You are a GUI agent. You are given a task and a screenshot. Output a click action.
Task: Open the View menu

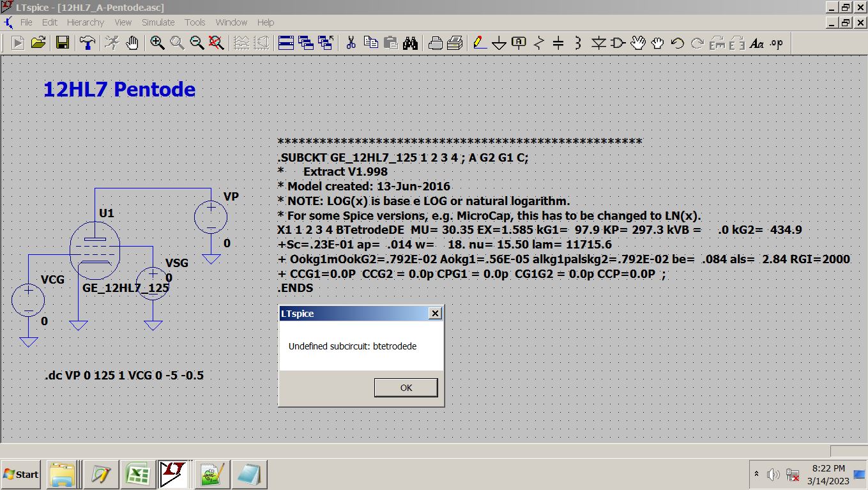pos(123,22)
